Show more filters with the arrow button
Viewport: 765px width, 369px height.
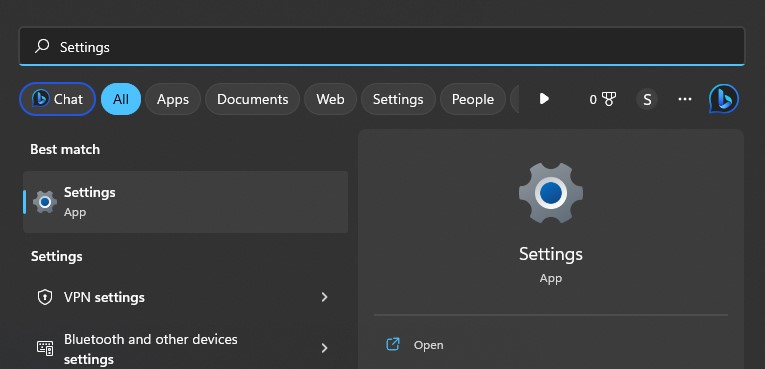tap(544, 99)
